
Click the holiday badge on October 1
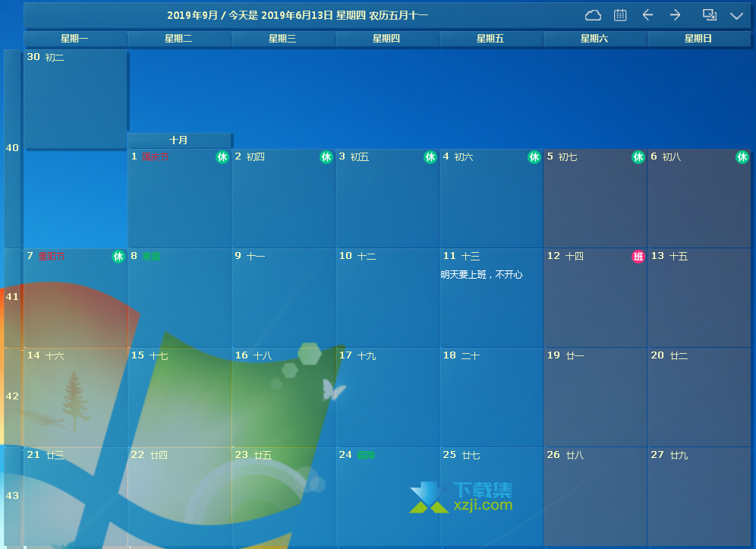click(x=222, y=156)
